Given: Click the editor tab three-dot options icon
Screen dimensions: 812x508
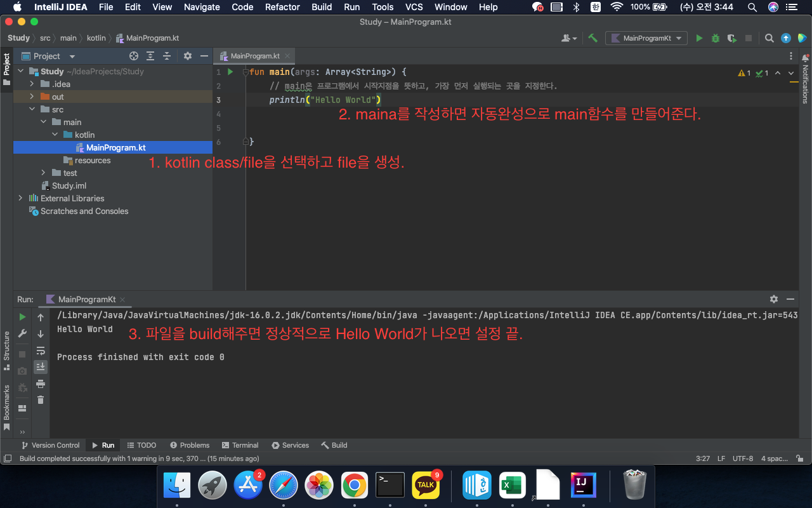Looking at the screenshot, I should pos(791,56).
